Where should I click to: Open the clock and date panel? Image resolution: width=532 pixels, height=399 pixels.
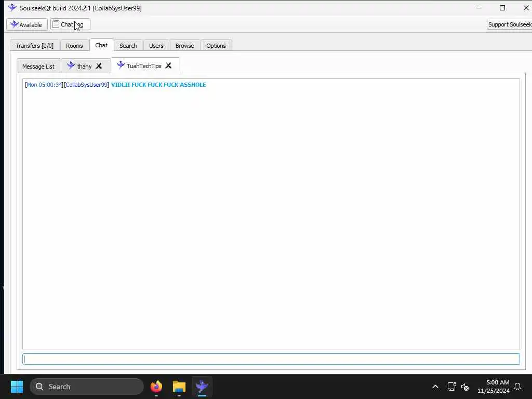click(494, 387)
